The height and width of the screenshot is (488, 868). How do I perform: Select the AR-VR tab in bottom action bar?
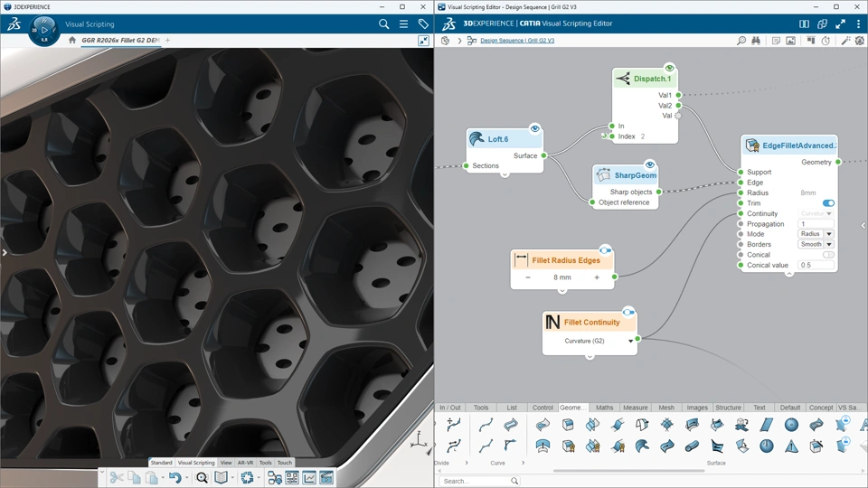point(245,463)
